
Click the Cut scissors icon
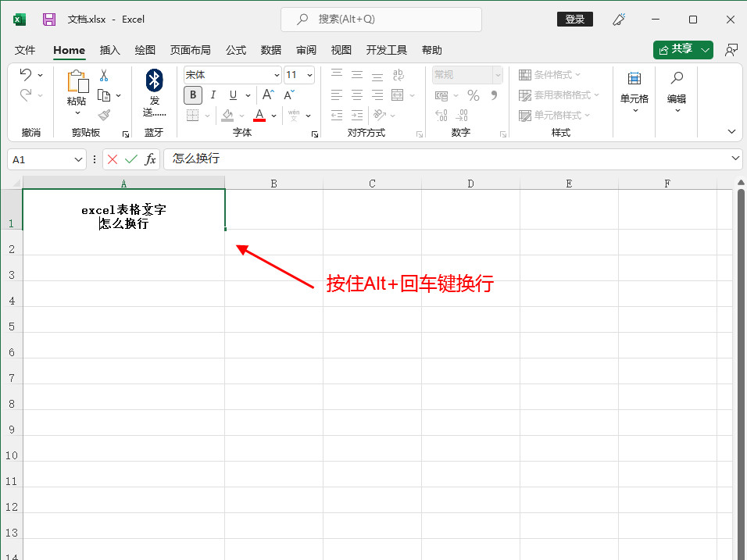pos(103,76)
